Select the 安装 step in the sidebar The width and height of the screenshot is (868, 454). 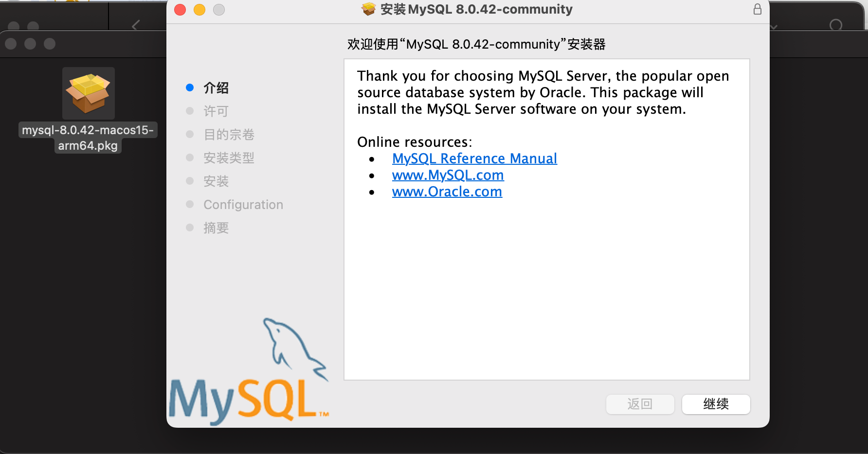(x=216, y=181)
